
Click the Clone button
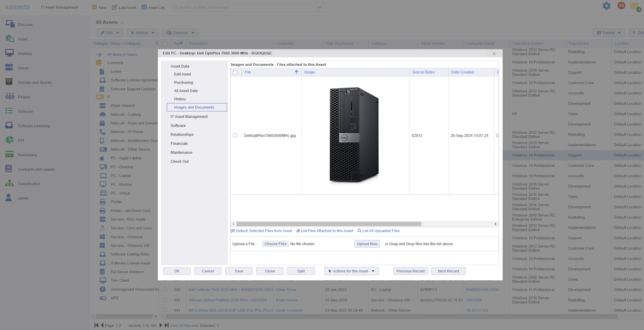coord(270,271)
